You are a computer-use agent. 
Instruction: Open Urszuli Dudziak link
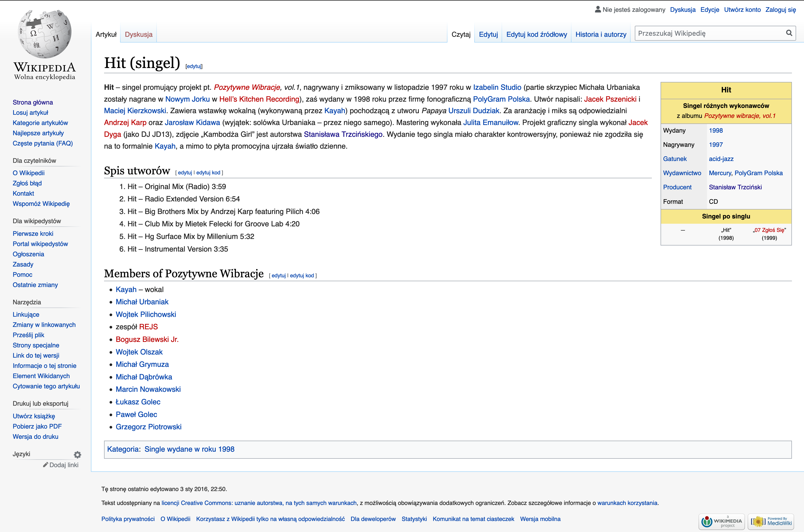pos(474,111)
